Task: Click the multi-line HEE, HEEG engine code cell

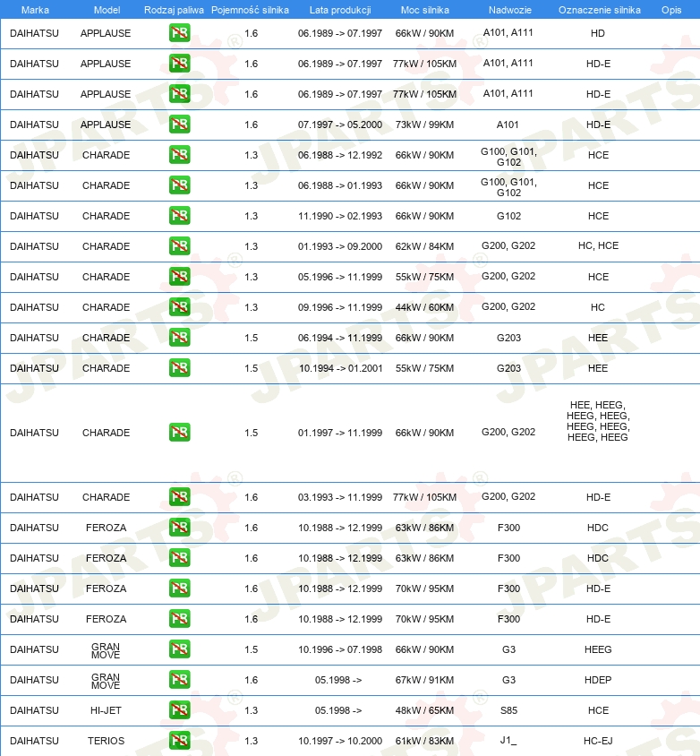Action: pos(598,421)
